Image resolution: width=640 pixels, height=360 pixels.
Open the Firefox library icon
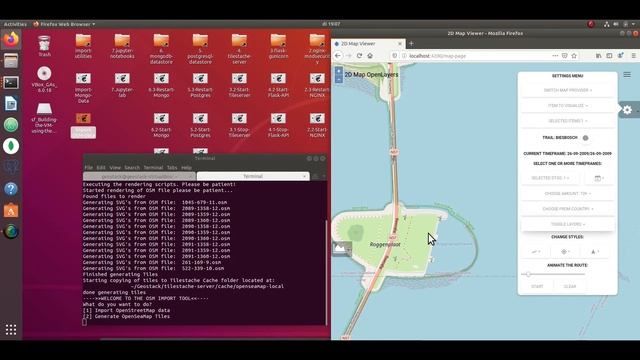click(x=598, y=56)
